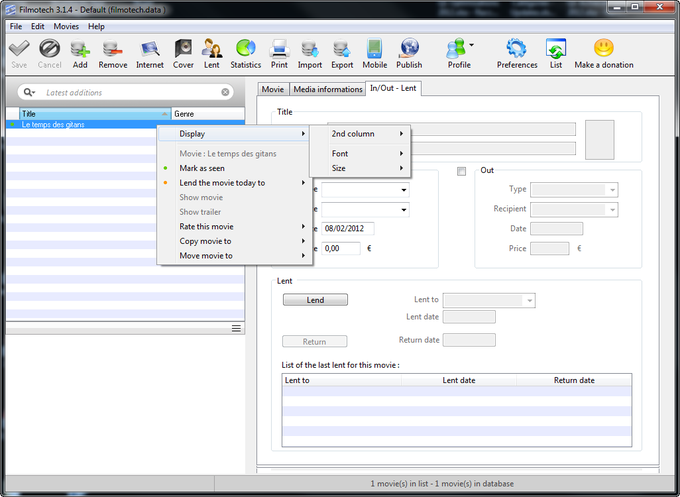This screenshot has height=497, width=680.
Task: Toggle the Out checkbox
Action: (x=461, y=171)
